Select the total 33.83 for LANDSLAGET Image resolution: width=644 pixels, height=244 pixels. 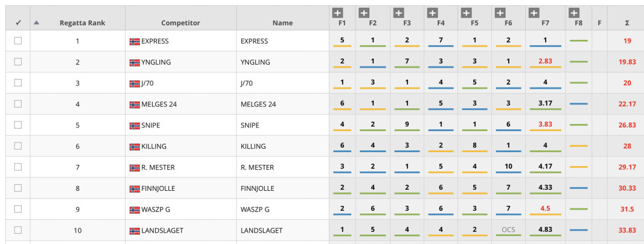[627, 231]
